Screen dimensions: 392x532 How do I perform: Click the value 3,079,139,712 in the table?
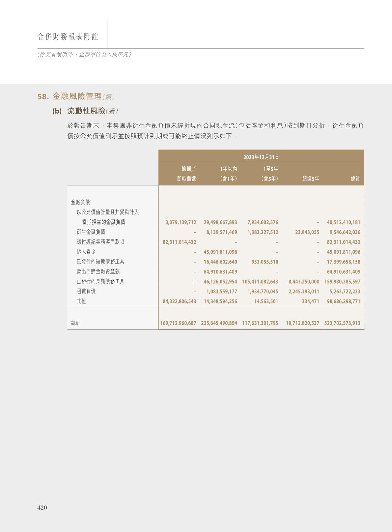click(181, 222)
